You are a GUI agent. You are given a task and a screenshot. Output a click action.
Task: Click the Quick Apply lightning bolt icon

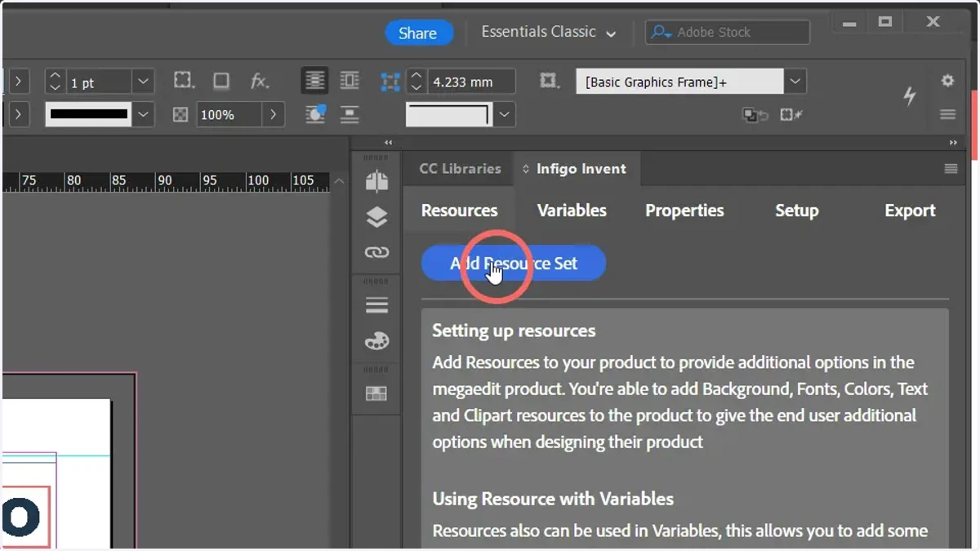[x=909, y=96]
